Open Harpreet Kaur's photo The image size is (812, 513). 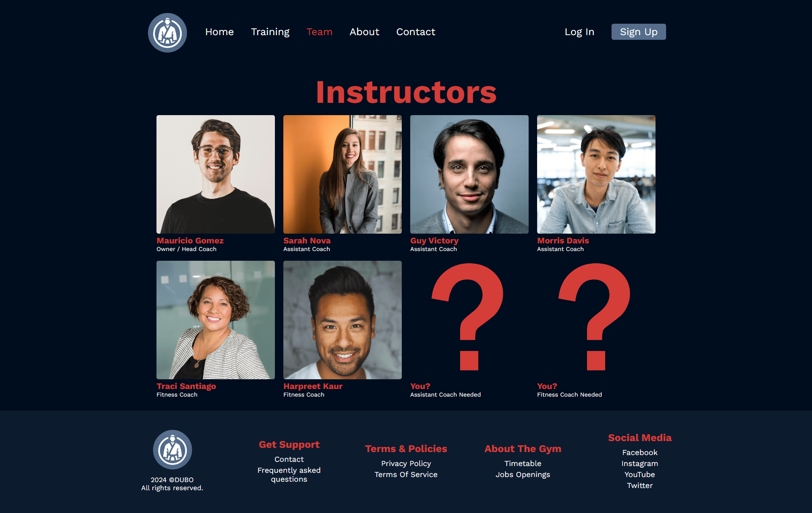coord(343,320)
